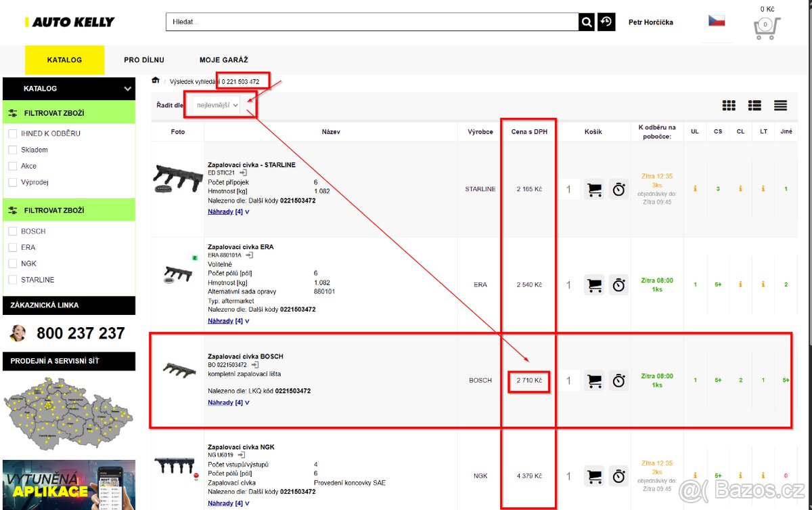Click the Petr Horčička account name
The height and width of the screenshot is (510, 812).
click(650, 22)
